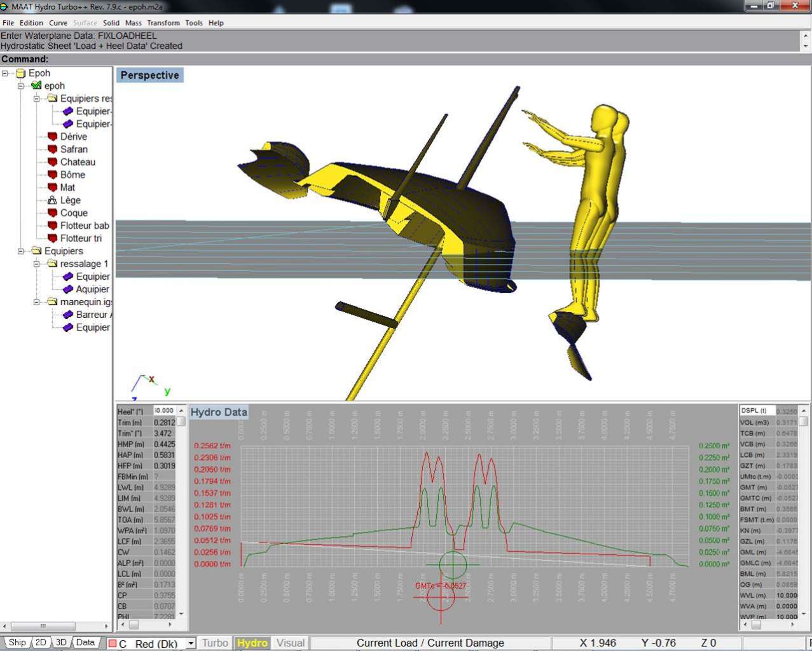Toggle the Hydro mode button
The image size is (812, 651).
click(x=252, y=643)
